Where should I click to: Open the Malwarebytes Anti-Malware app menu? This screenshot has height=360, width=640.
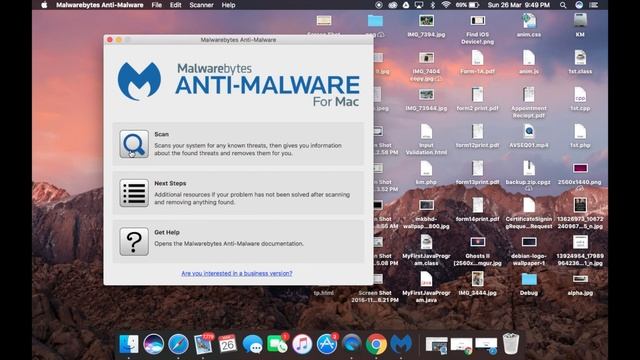pyautogui.click(x=100, y=5)
